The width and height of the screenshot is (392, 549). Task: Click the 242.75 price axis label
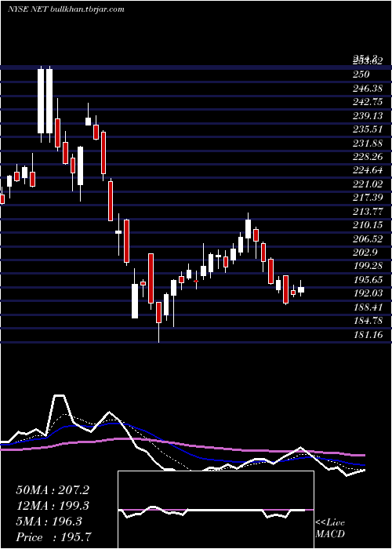pos(368,101)
